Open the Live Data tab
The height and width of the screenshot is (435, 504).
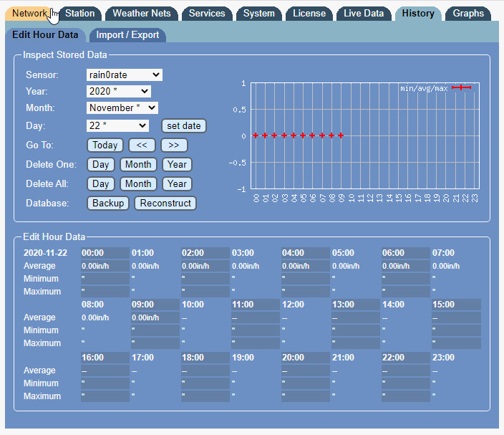click(x=364, y=14)
